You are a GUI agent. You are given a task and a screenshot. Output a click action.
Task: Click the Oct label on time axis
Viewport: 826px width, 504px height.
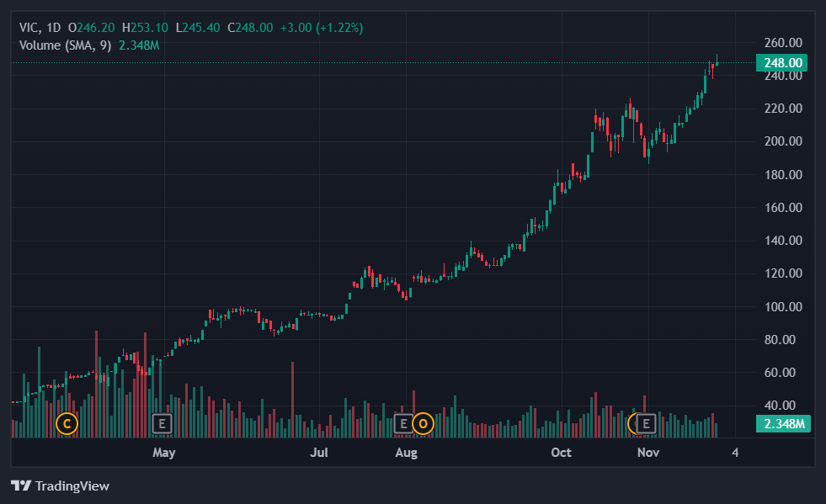(561, 454)
